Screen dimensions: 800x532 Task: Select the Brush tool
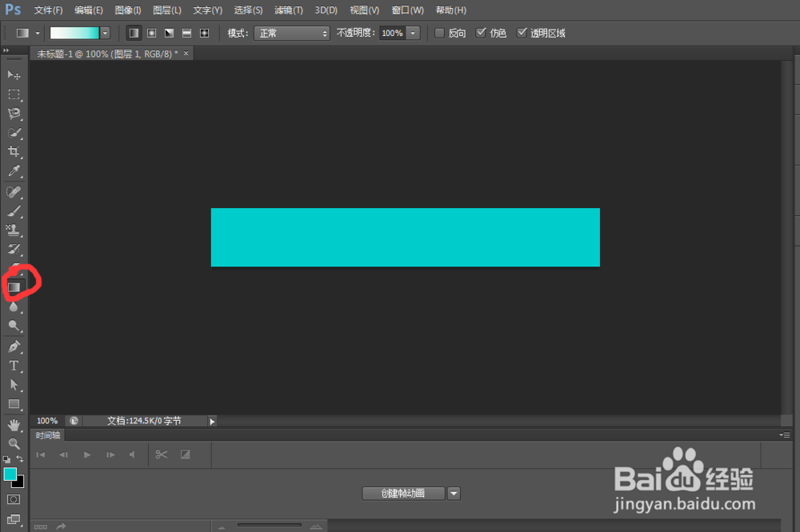(x=14, y=210)
